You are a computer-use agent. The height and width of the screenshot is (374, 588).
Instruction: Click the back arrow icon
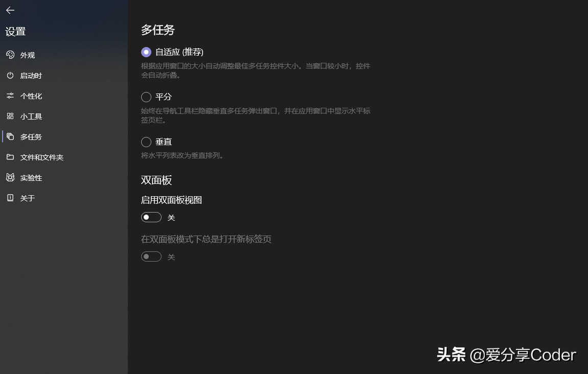10,10
